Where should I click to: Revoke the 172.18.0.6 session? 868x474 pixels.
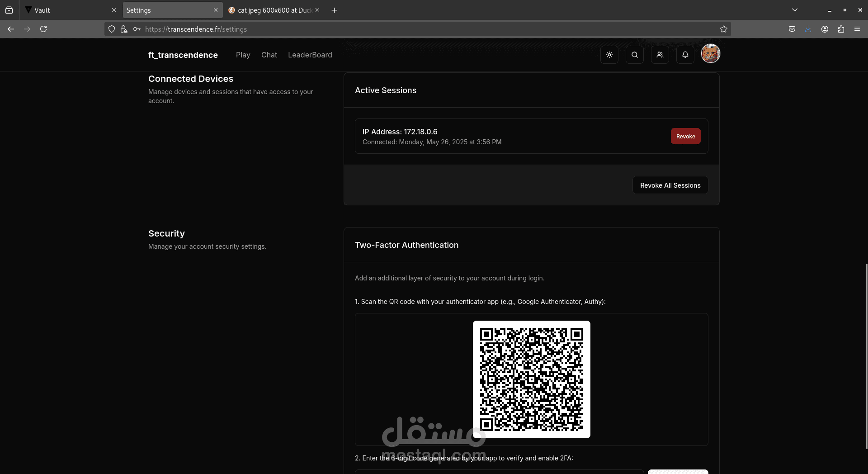pyautogui.click(x=686, y=136)
